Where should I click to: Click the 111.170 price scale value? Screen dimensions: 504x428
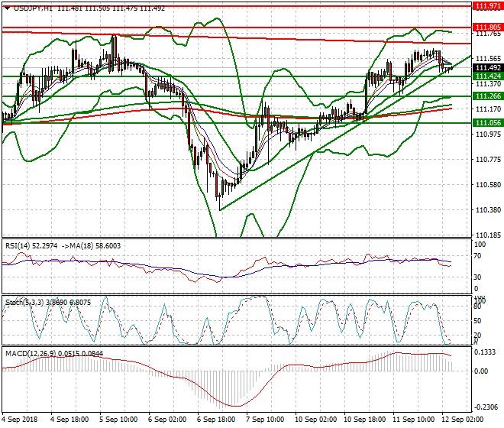[488, 109]
